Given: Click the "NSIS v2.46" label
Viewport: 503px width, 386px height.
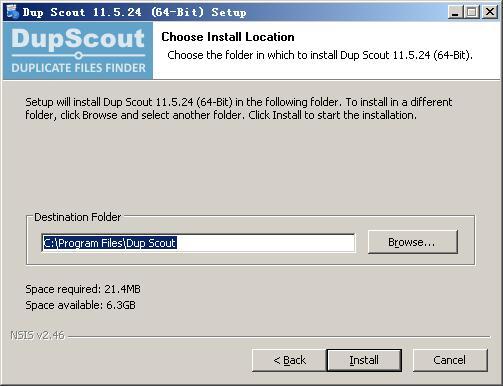Looking at the screenshot, I should pos(37,335).
